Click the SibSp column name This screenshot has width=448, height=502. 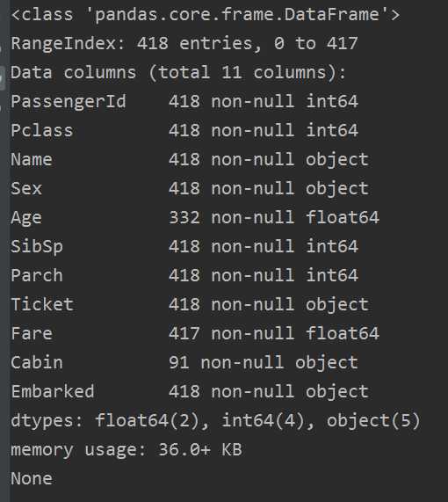(x=37, y=247)
